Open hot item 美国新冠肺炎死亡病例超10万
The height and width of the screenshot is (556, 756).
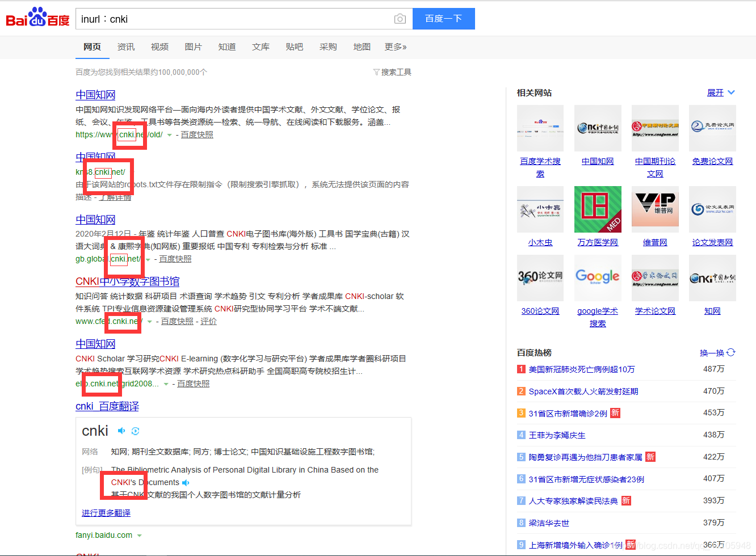point(582,369)
